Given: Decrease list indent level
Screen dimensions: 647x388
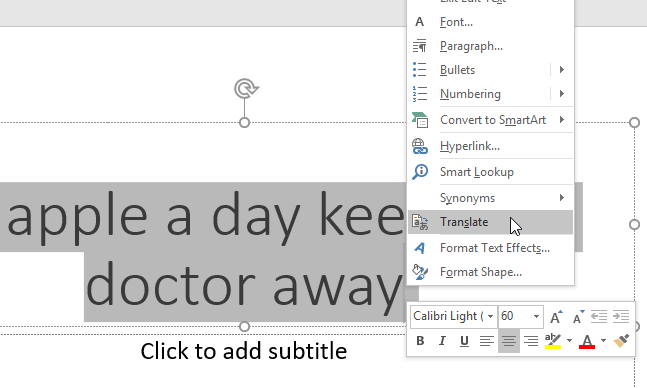Looking at the screenshot, I should pyautogui.click(x=599, y=317).
